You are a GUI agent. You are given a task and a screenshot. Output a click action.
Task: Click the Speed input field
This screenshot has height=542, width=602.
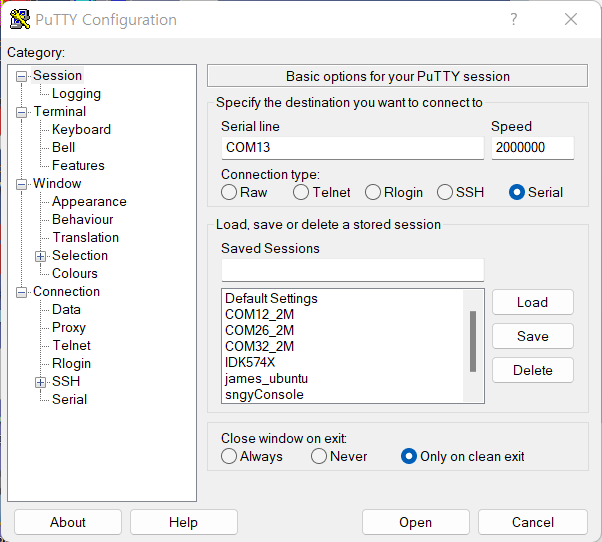click(533, 148)
